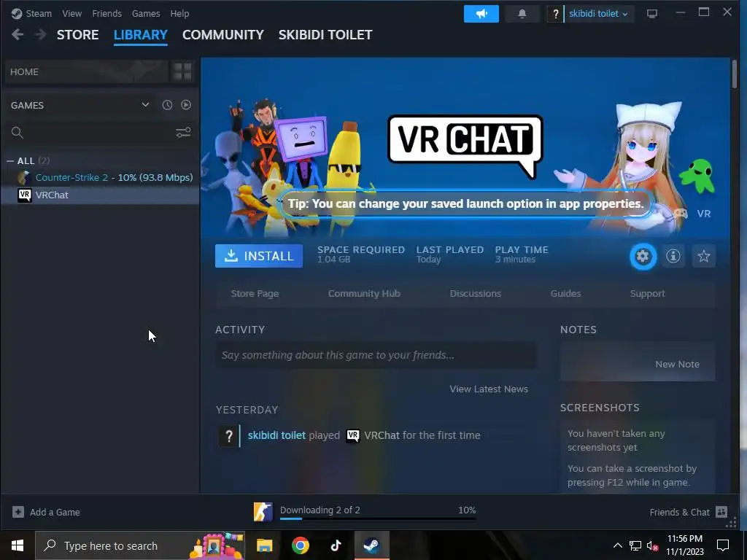This screenshot has width=747, height=560.
Task: Open the notifications bell
Action: point(522,14)
